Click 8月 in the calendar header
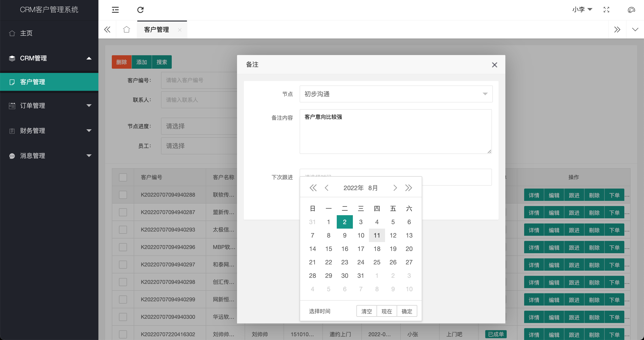The height and width of the screenshot is (340, 644). click(373, 188)
